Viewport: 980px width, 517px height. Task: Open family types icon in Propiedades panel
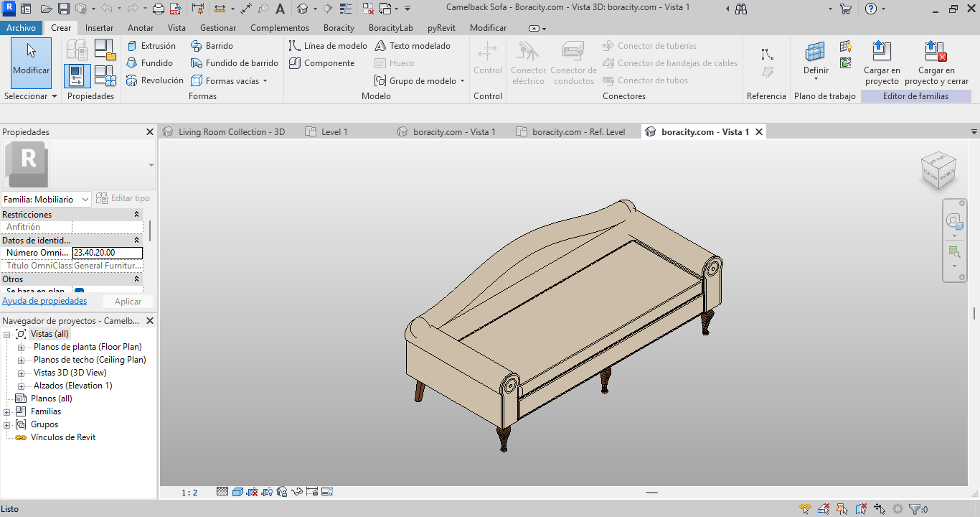pos(105,75)
